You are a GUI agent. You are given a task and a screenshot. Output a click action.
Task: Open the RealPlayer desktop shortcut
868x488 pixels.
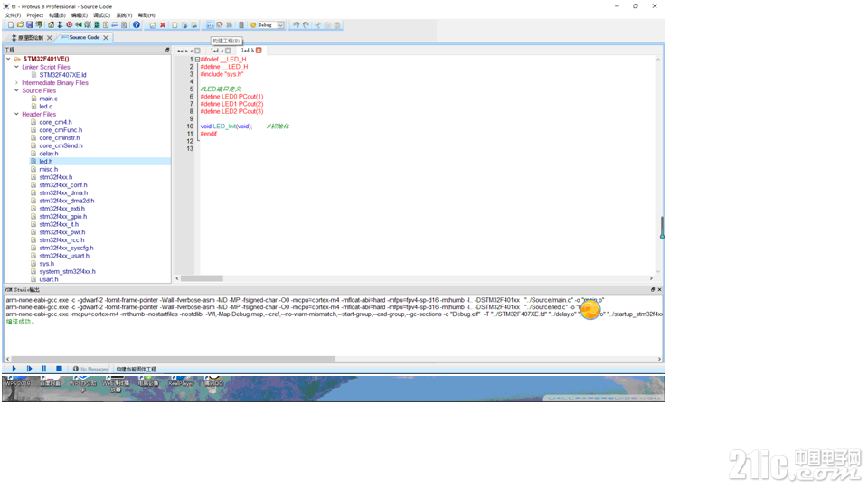tap(181, 381)
